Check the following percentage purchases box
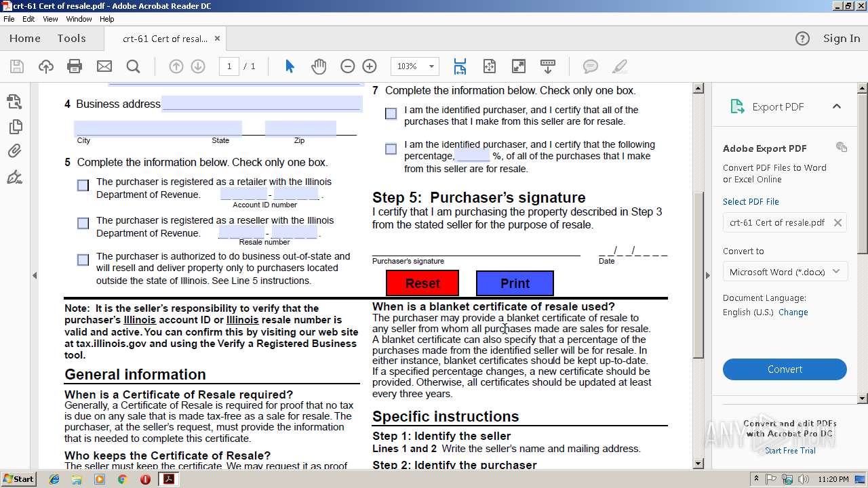Screen dimensions: 868x488 (x=391, y=148)
